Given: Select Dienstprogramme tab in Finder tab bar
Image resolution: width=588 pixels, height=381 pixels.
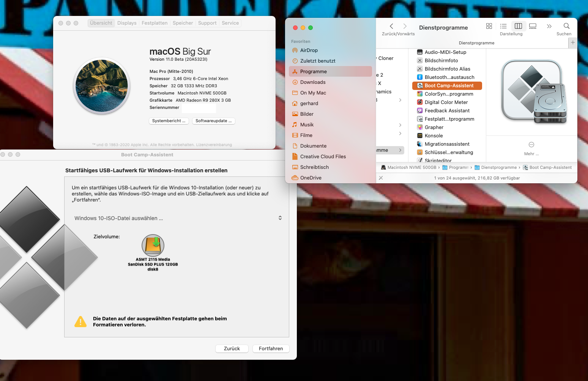Looking at the screenshot, I should (x=476, y=43).
